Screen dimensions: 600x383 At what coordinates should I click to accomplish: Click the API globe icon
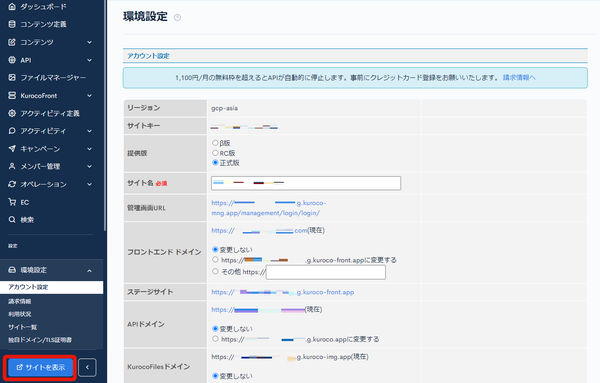tap(12, 60)
